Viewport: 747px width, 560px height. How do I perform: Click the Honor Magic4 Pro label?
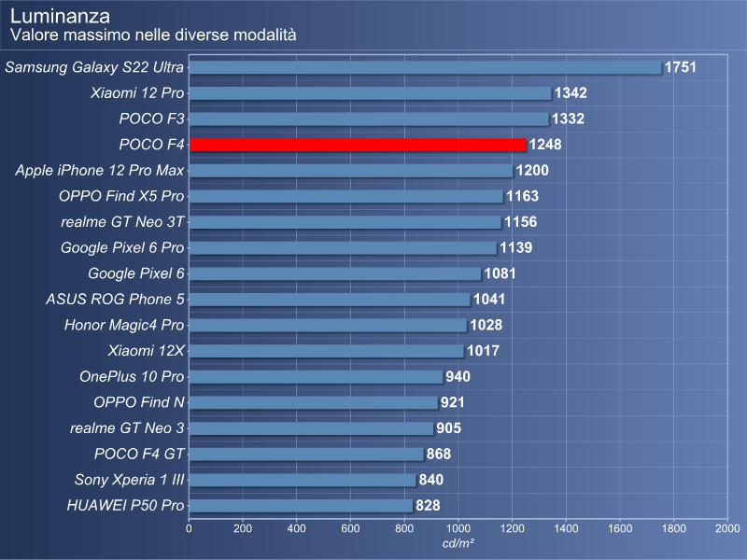[x=124, y=325]
